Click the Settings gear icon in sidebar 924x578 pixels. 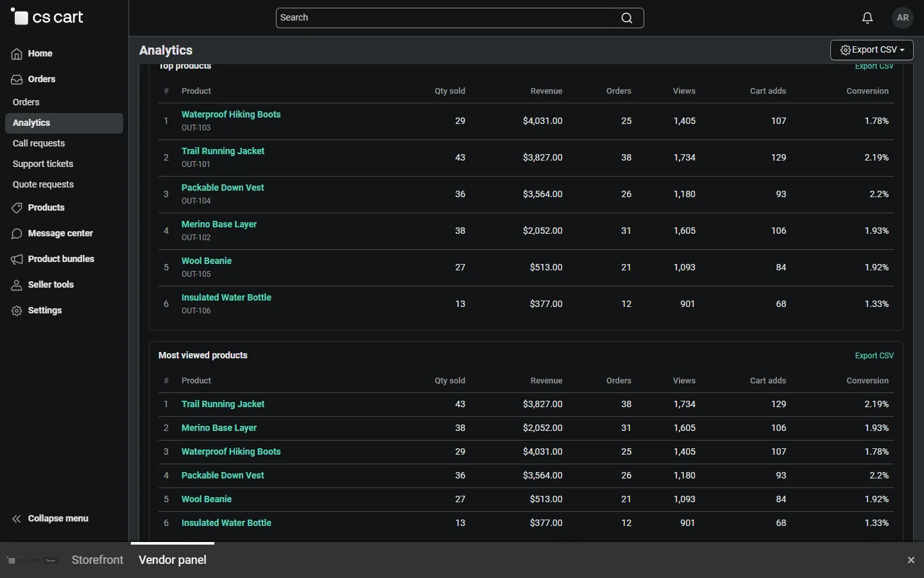point(17,311)
